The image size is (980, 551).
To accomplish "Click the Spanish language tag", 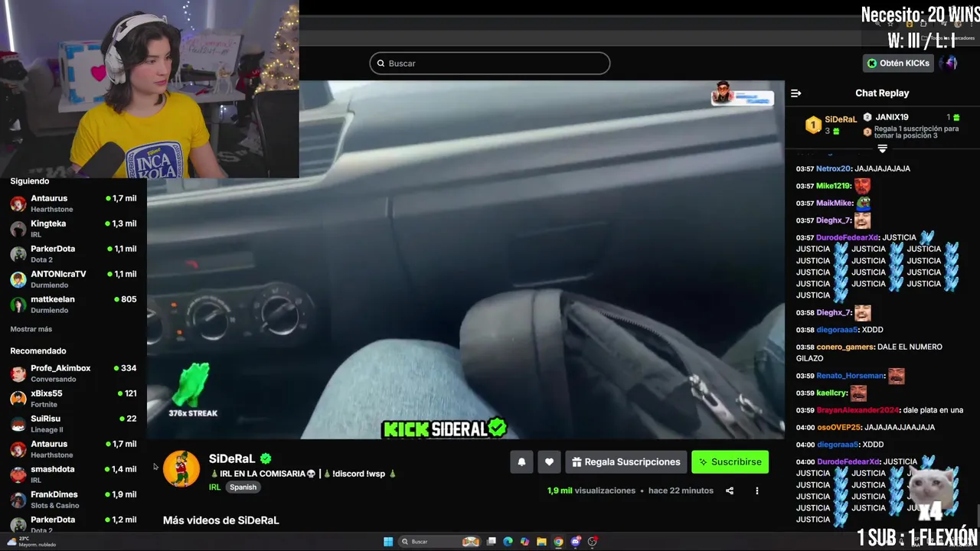I will point(243,487).
